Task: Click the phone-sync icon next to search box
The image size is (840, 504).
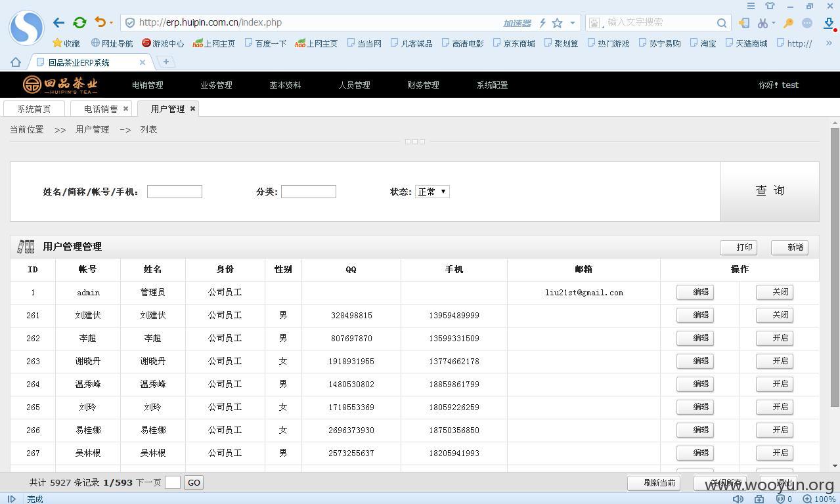Action: 743,23
